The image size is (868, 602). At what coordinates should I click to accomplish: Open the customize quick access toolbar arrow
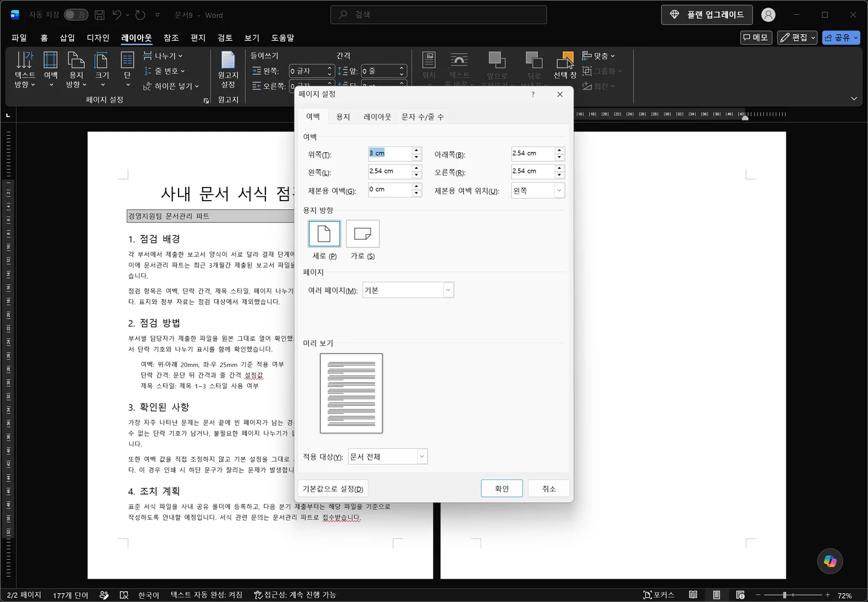tap(157, 15)
